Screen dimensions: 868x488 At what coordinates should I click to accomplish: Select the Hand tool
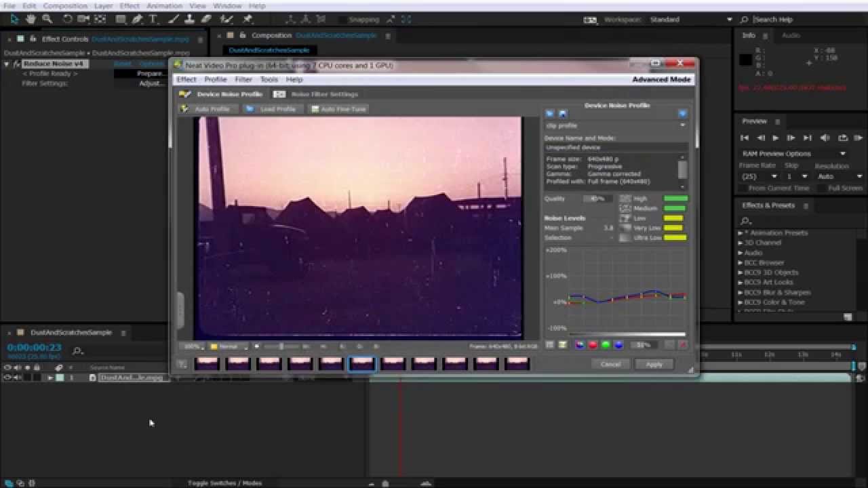31,19
